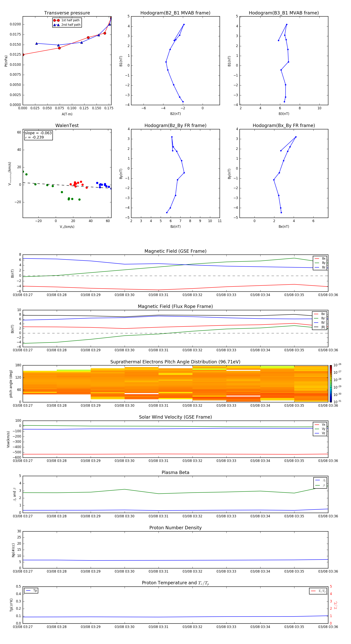Viewport: 351px width, 644px height.
Task: Click the 'Hodogram(Bx_By FR frame)' title
Action: tap(284, 125)
